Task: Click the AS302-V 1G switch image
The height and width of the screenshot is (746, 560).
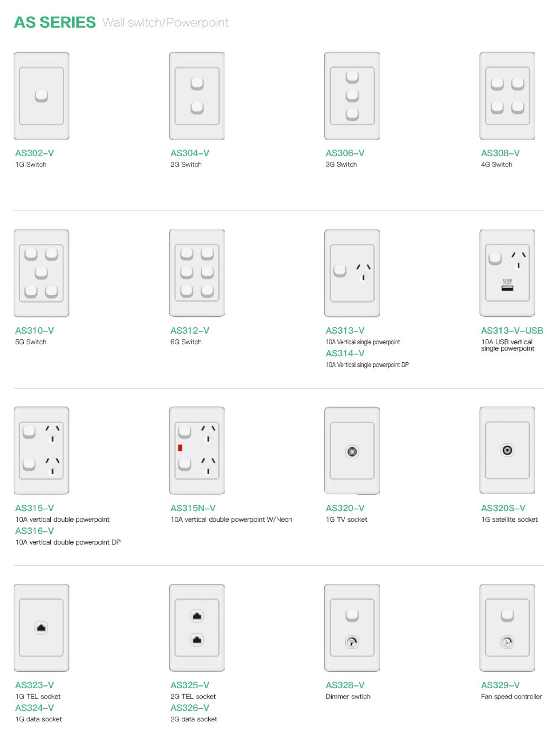Action: click(41, 96)
